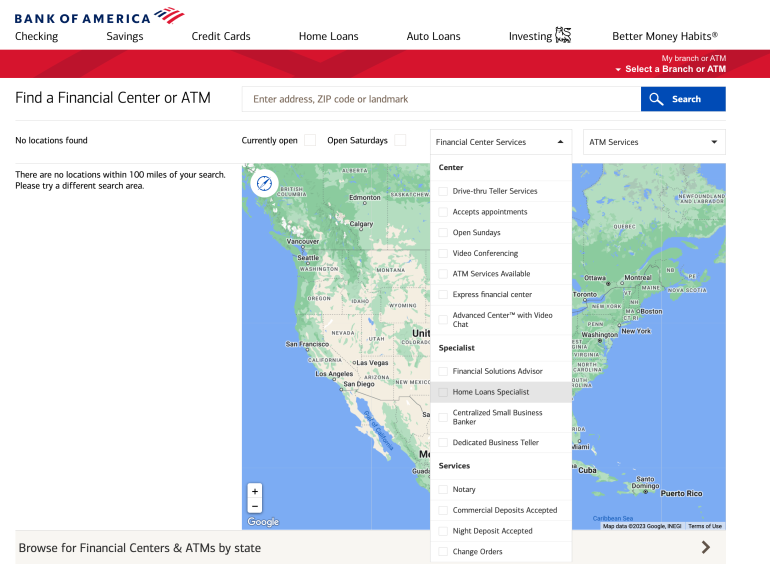Go to the Home Loans menu
The width and height of the screenshot is (770, 564).
328,36
